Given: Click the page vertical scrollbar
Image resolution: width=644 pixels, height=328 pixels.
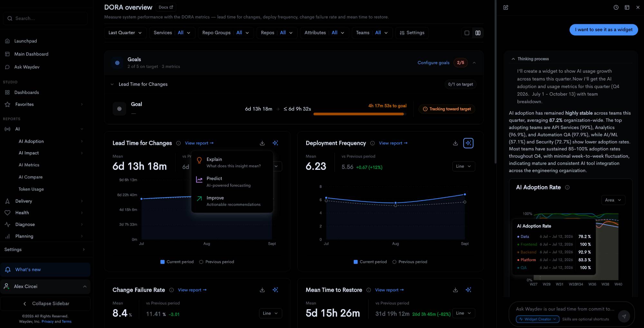Looking at the screenshot, I should click(495, 82).
